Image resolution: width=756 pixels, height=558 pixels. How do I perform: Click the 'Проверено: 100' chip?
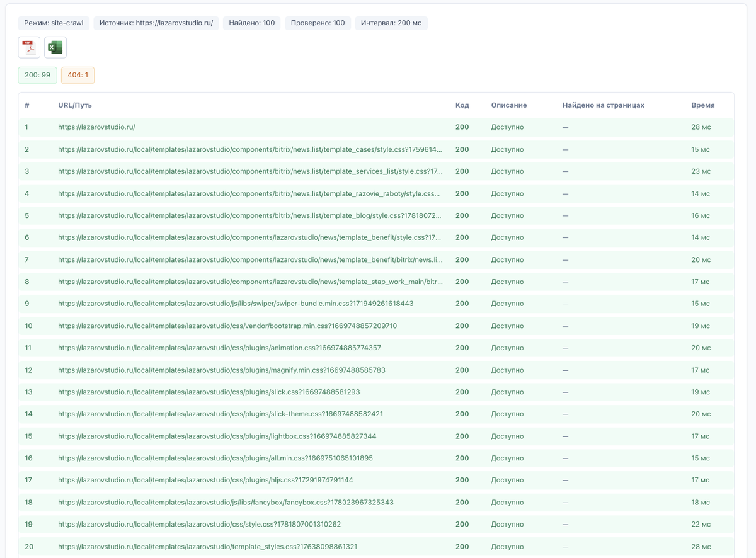click(318, 23)
